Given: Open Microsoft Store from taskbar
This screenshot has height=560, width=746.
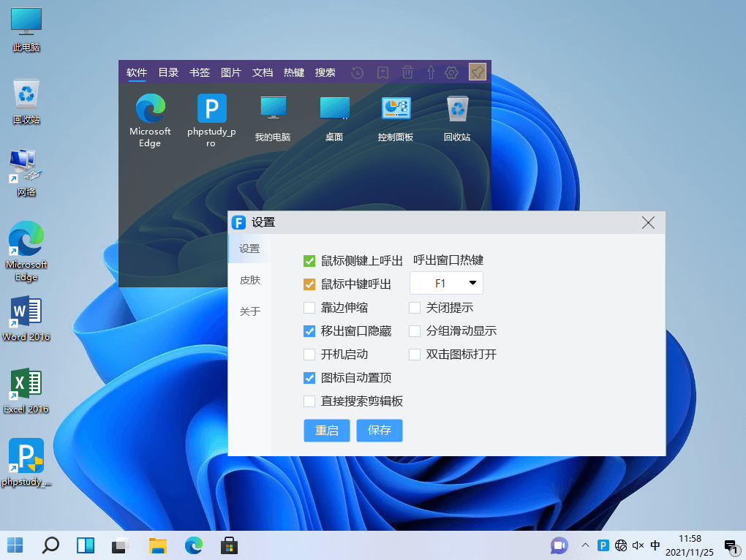Looking at the screenshot, I should coord(229,545).
